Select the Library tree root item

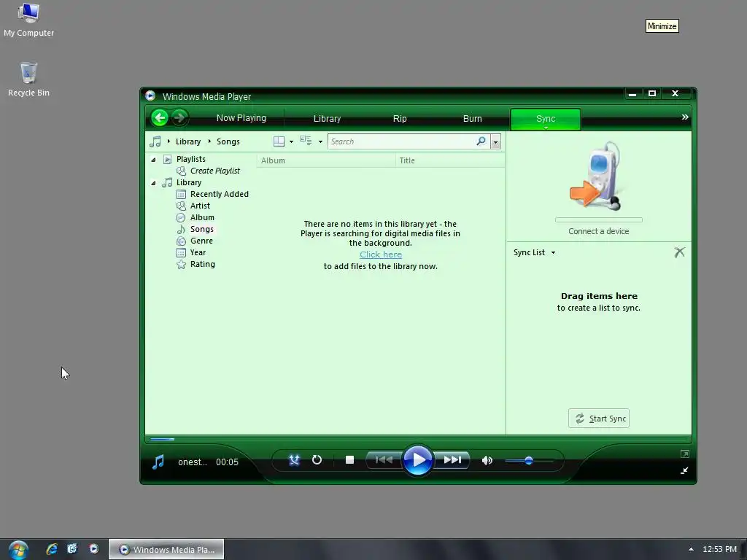[x=189, y=182]
